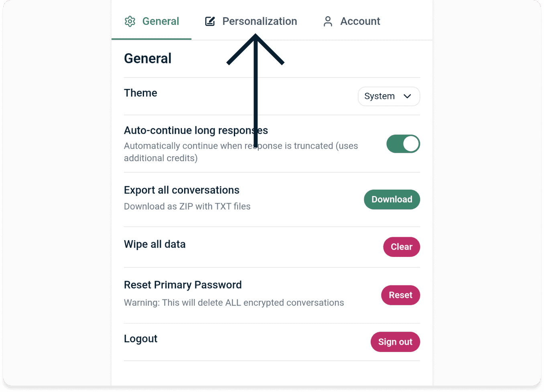Download all conversations as ZIP
The image size is (544, 392).
pyautogui.click(x=392, y=200)
